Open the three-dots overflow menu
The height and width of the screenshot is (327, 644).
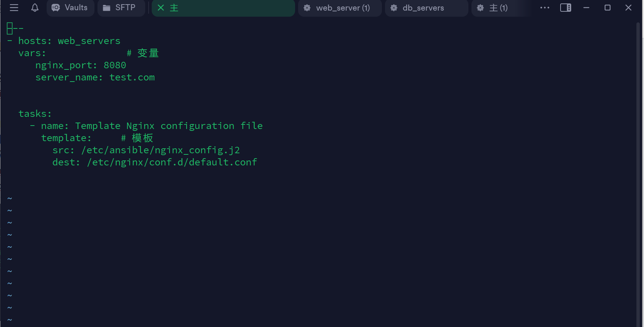click(545, 8)
